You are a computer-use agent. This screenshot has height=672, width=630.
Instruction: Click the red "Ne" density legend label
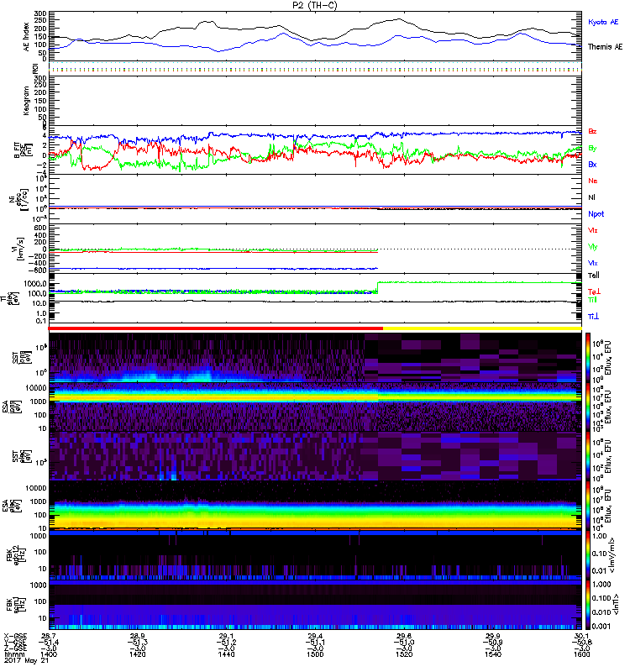click(593, 181)
